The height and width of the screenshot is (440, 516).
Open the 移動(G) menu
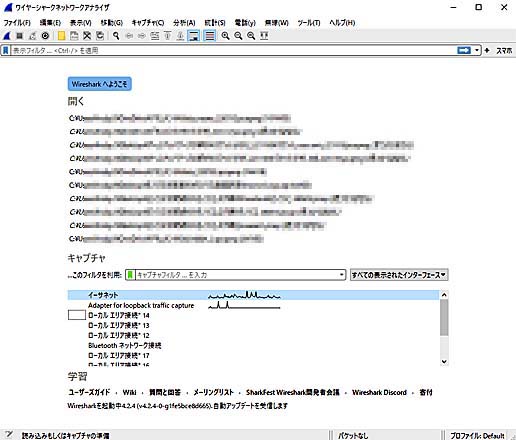112,23
